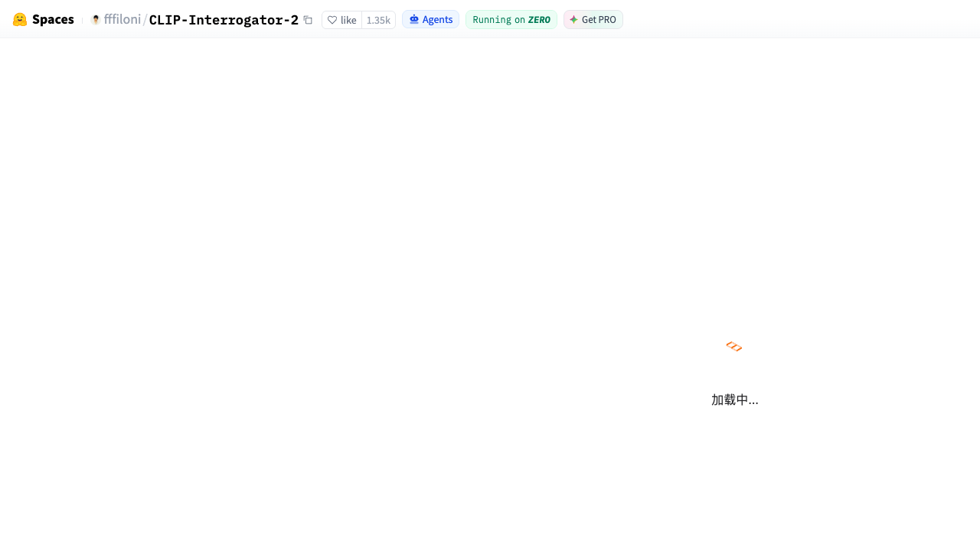Copy the space name with the copy icon
The height and width of the screenshot is (551, 980).
(308, 20)
